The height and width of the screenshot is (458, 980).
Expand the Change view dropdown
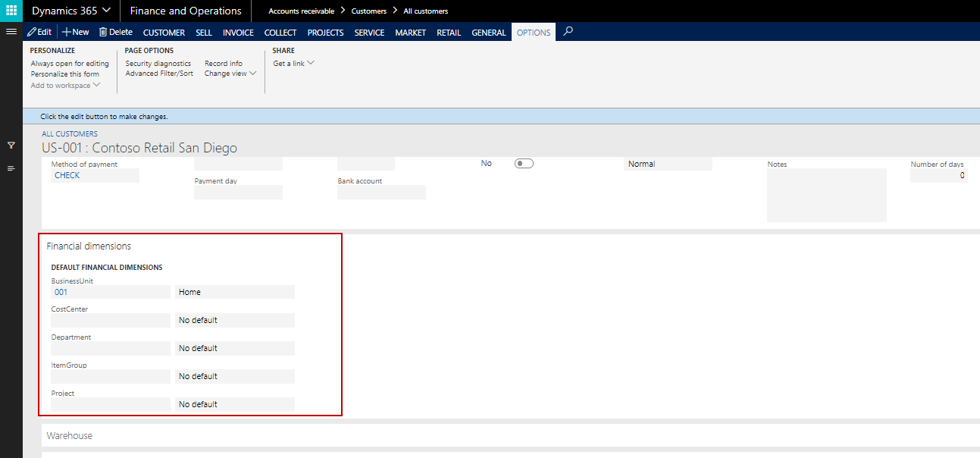(230, 74)
